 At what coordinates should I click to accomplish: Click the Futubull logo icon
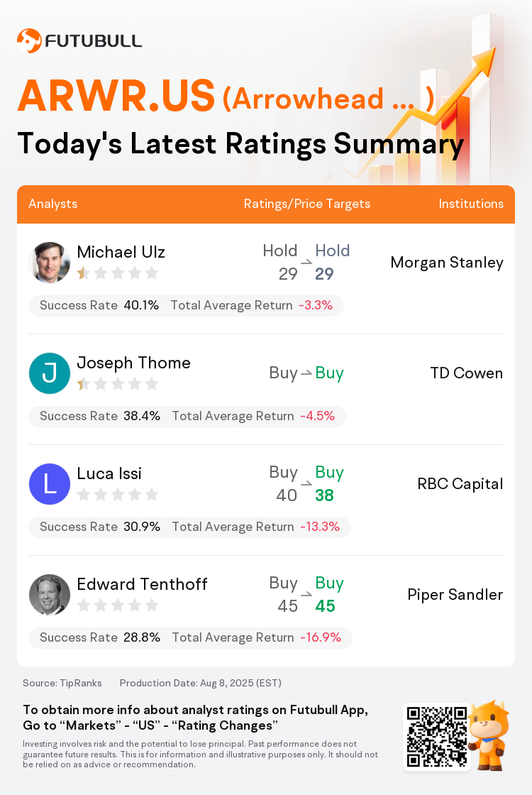29,41
